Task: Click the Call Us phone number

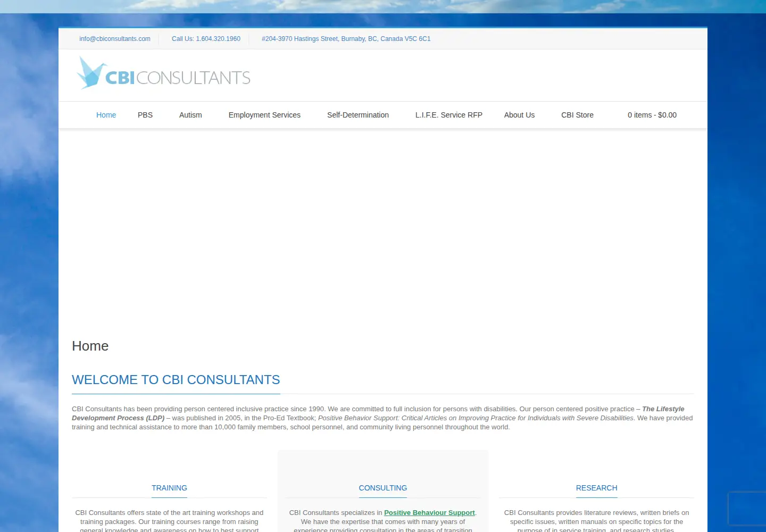Action: pos(206,39)
